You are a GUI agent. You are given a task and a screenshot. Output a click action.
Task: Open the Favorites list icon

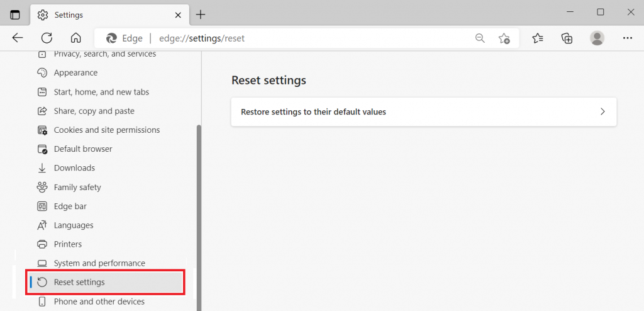tap(538, 38)
